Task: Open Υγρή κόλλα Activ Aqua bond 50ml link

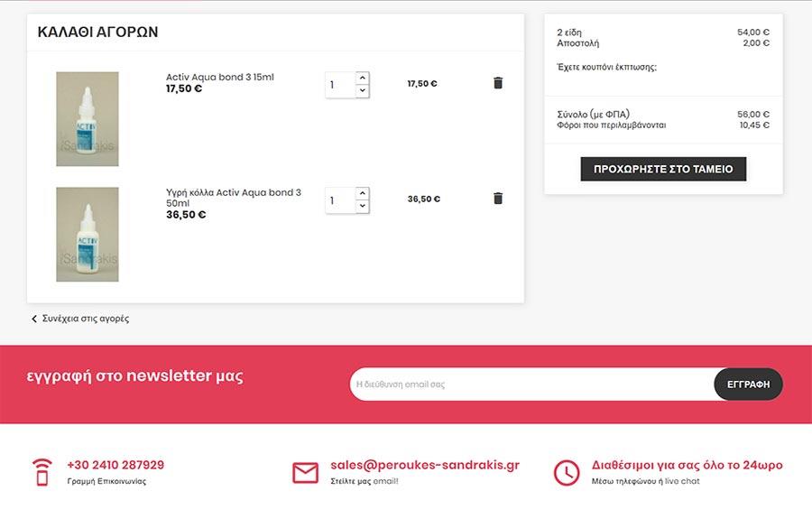Action: click(x=234, y=198)
